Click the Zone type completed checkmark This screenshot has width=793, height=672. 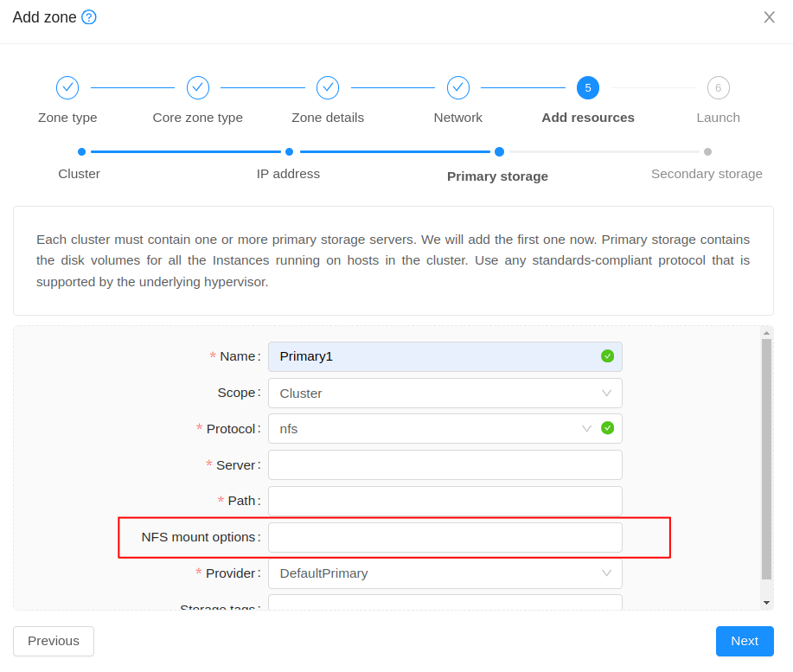click(67, 87)
